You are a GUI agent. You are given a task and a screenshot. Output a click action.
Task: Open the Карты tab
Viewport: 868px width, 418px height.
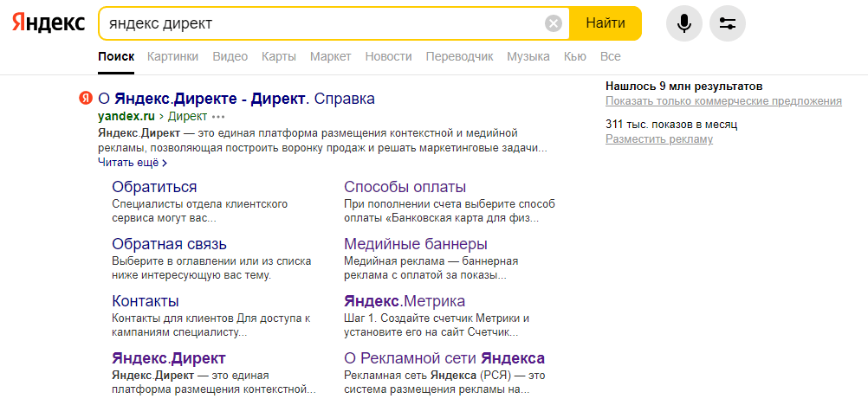click(x=279, y=56)
